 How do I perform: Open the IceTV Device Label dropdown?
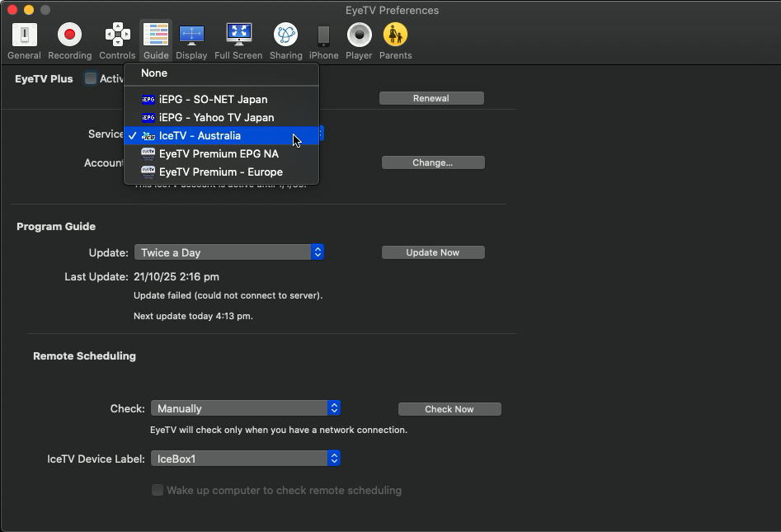pyautogui.click(x=246, y=459)
